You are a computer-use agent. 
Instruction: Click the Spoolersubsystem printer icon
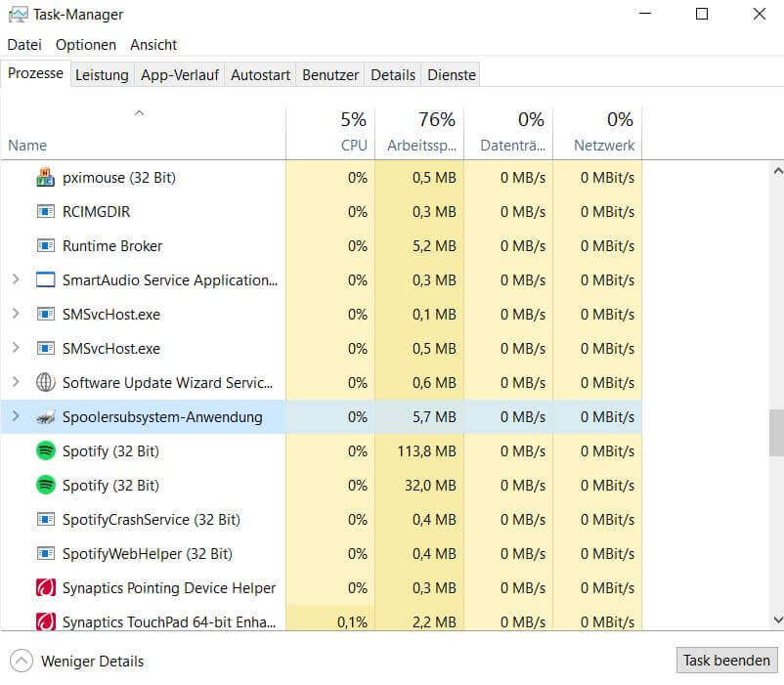tap(46, 416)
